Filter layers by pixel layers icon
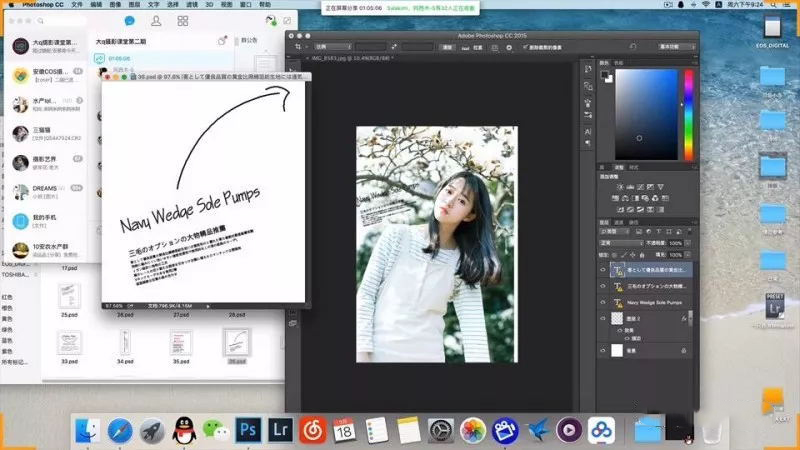Screen dimensions: 800x450 (x=639, y=232)
